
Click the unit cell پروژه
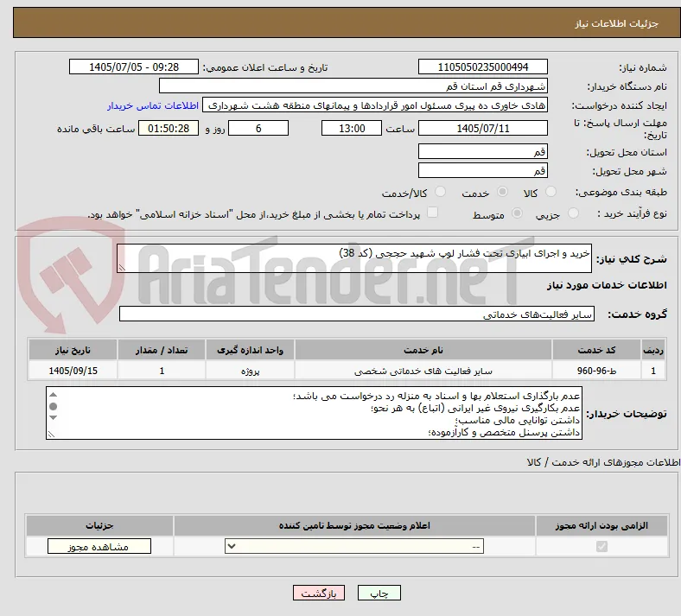tap(250, 371)
